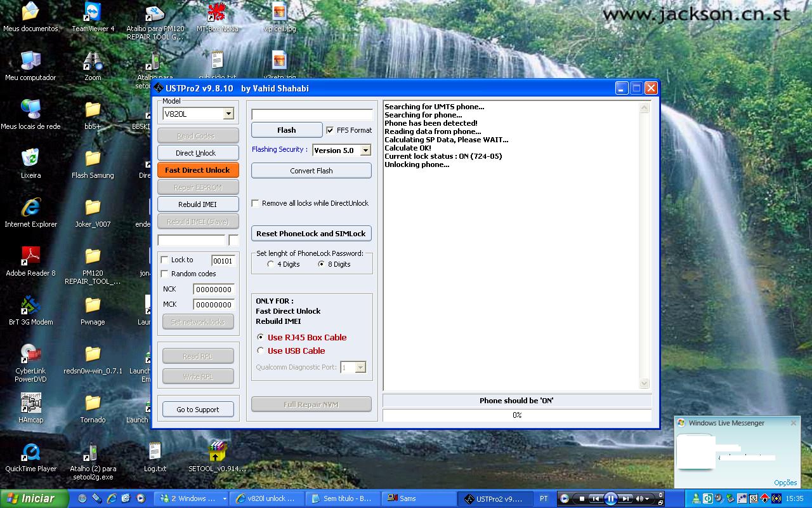Viewport: 812px width, 508px height.
Task: Click Reset PhoneLock and SIMLock button
Action: point(311,234)
